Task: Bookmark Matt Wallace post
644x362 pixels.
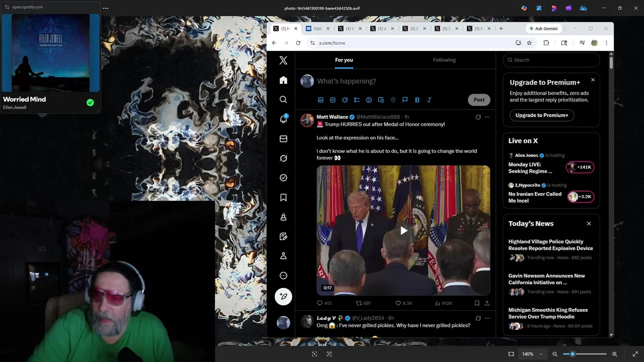Action: point(477,303)
